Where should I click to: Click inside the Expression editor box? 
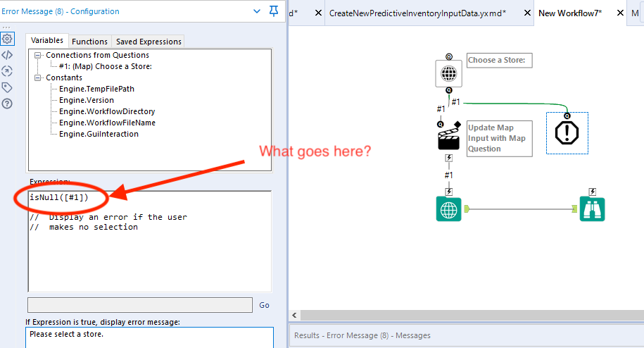(150, 242)
